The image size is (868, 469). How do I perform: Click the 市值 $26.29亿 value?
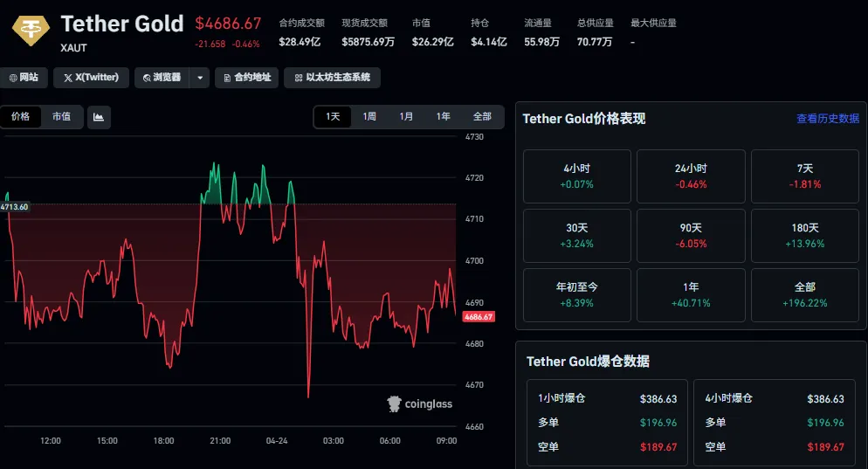tap(433, 42)
